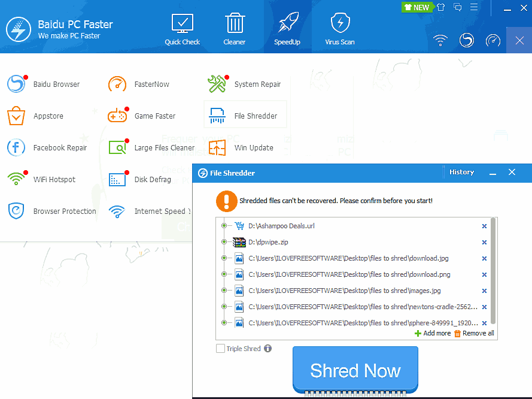Show Triple Shred info tooltip icon
532x399 pixels.
[267, 349]
